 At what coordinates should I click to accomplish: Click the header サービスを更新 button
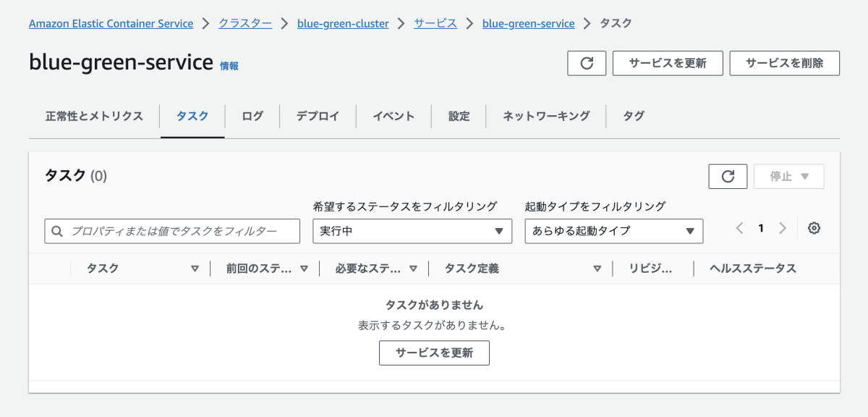pos(668,63)
